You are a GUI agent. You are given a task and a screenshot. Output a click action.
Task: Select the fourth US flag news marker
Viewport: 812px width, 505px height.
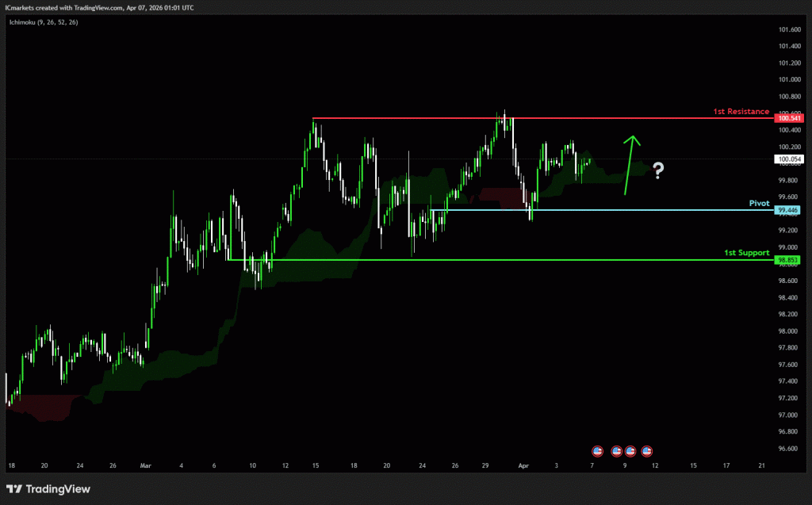(647, 450)
